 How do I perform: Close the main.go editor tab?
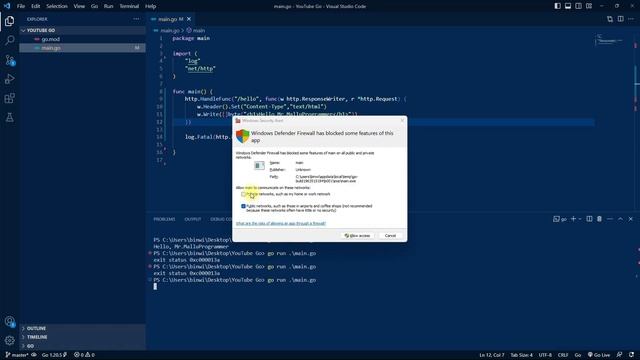click(189, 19)
